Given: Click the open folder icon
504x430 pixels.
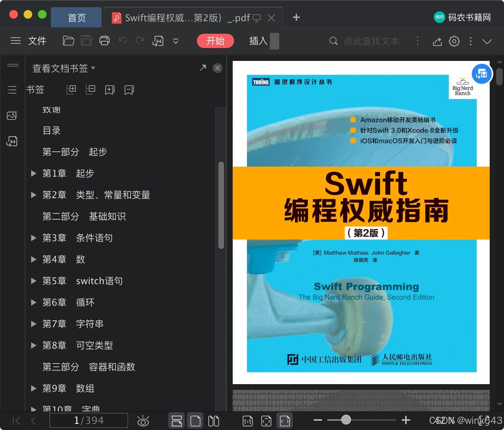Looking at the screenshot, I should (x=68, y=41).
